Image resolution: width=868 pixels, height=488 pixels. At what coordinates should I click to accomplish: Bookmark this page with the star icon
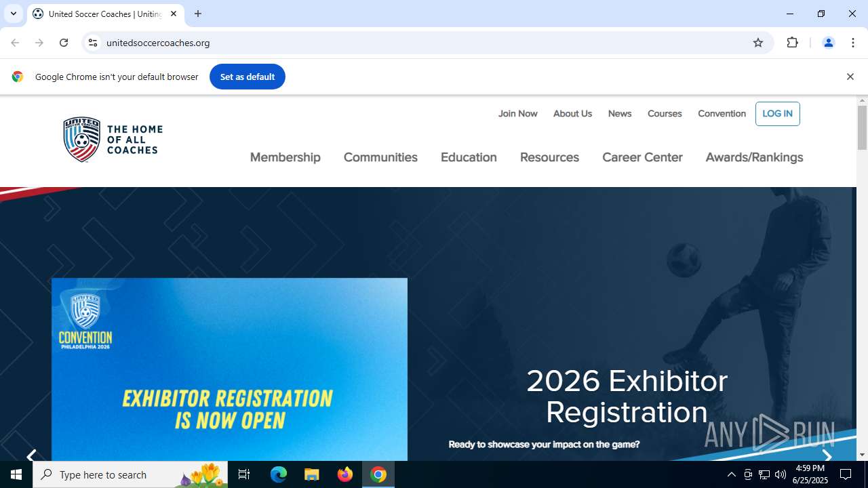pyautogui.click(x=758, y=43)
